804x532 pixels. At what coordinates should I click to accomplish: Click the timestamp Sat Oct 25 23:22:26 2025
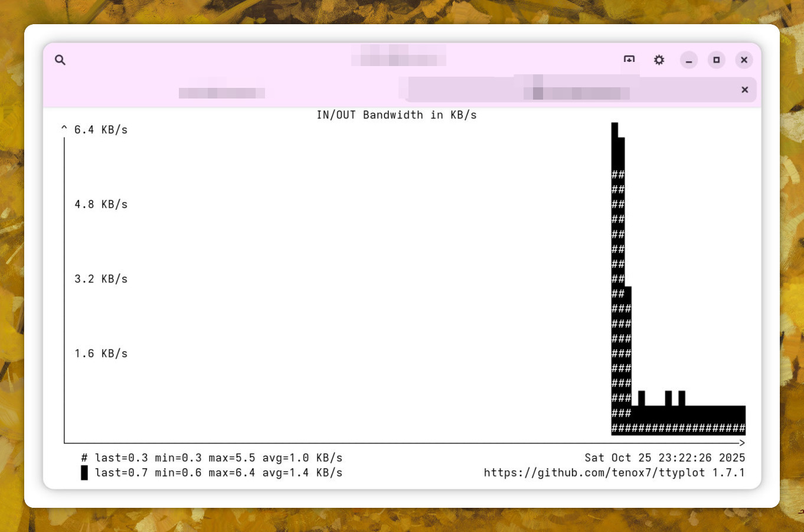pos(664,458)
